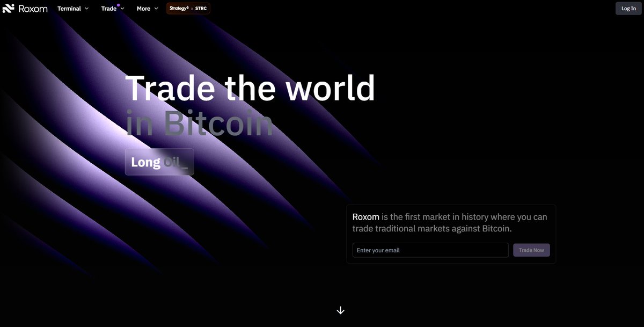Click the Roxom logo in the header
Screen dimensions: 644x327
(x=25, y=9)
